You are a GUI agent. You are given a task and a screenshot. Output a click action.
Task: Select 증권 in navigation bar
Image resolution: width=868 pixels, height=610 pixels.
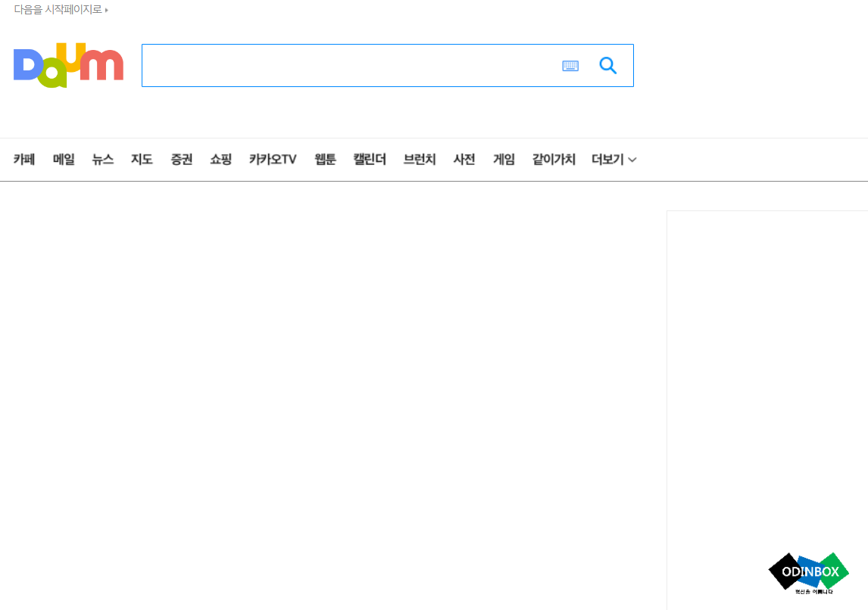(x=182, y=159)
